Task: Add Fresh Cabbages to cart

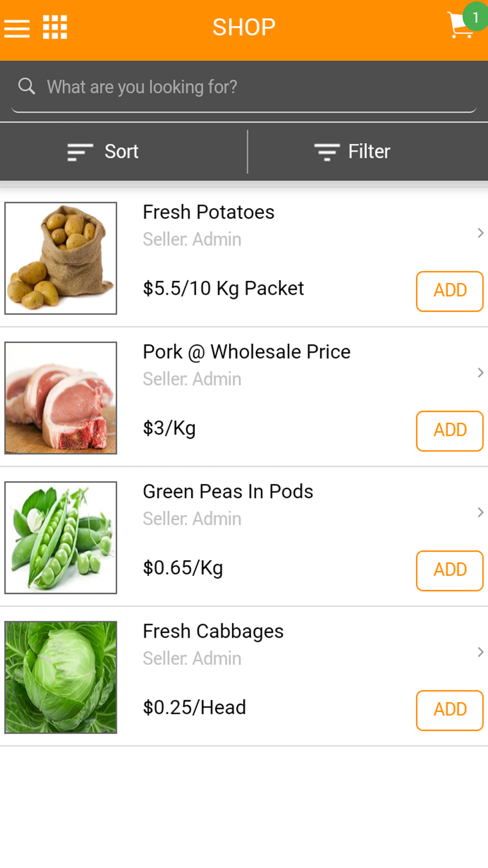Action: pyautogui.click(x=449, y=710)
